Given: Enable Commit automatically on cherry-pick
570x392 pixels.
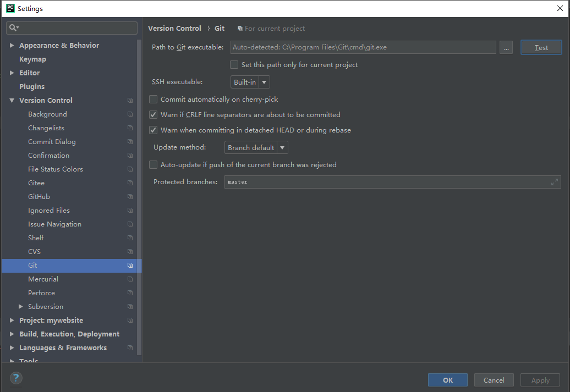Looking at the screenshot, I should tap(154, 99).
